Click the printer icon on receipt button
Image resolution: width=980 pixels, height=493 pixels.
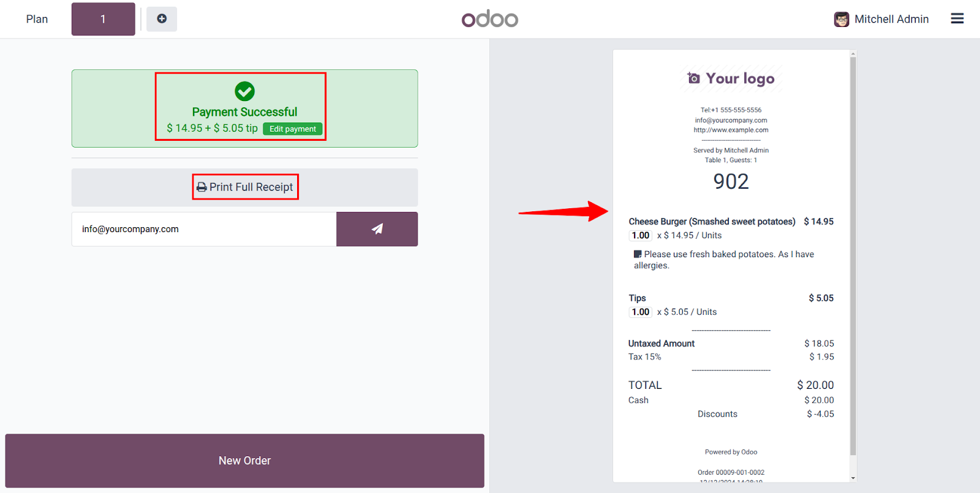(202, 187)
